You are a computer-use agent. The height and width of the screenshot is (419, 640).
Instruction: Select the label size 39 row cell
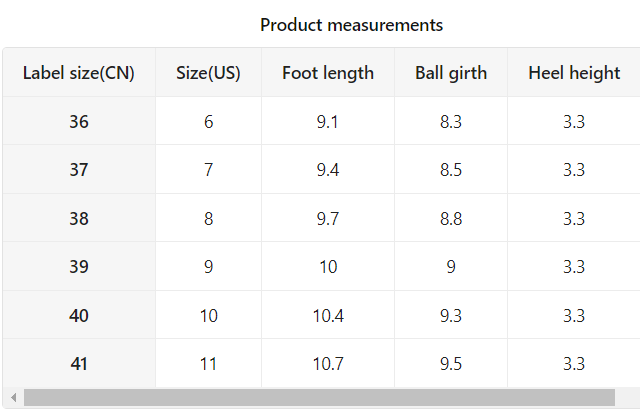(x=79, y=266)
